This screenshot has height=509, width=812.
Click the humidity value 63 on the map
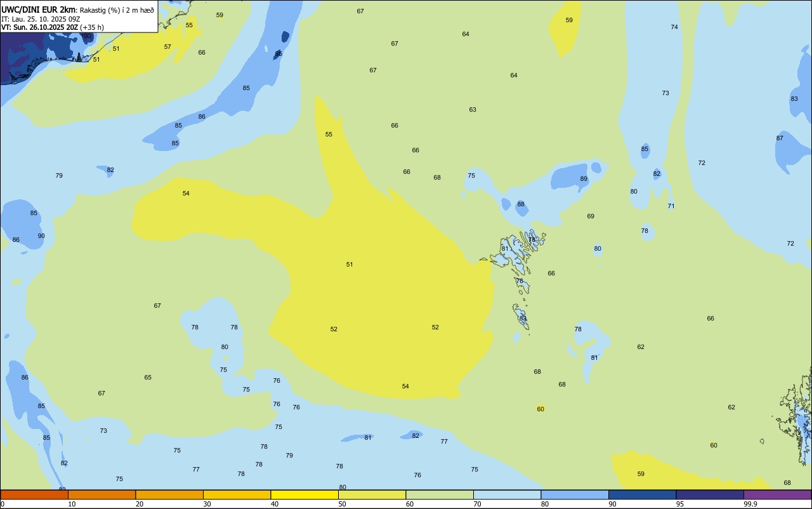coord(473,110)
